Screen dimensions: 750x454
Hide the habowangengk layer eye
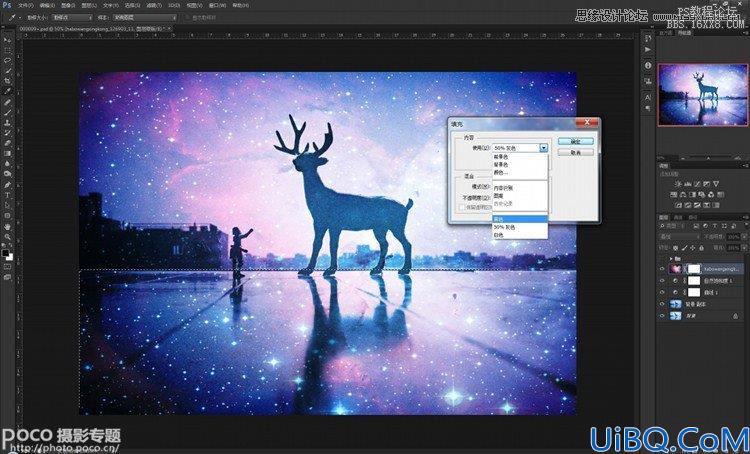coord(662,269)
